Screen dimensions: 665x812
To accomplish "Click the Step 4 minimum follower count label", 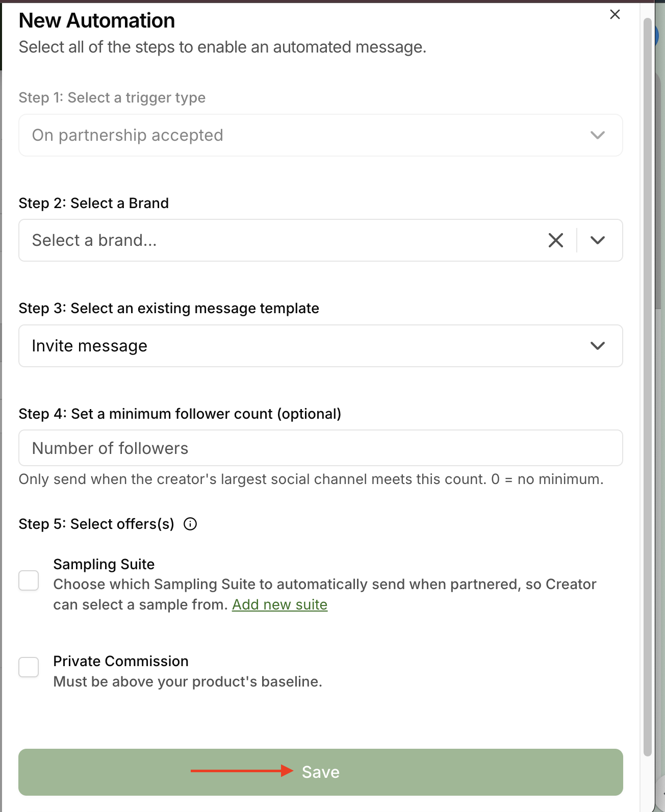I will point(180,414).
